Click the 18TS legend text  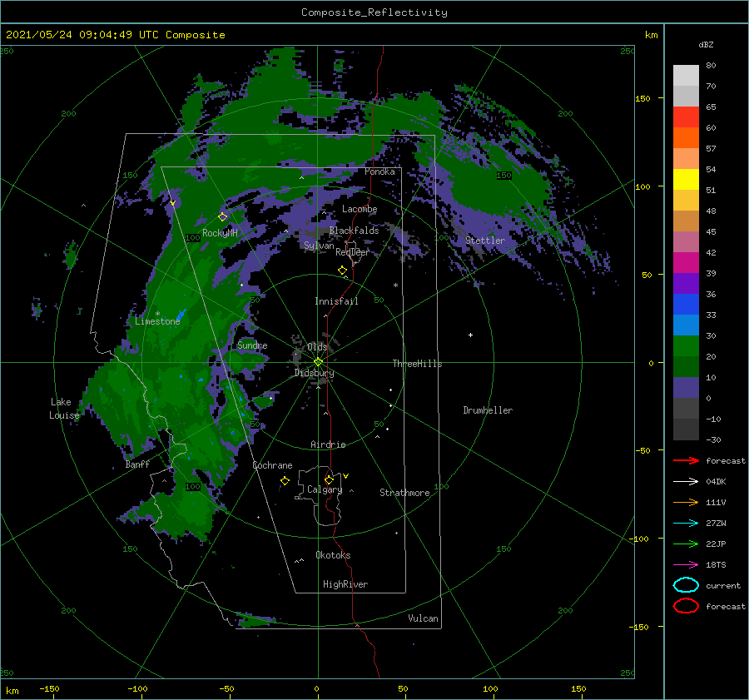716,565
